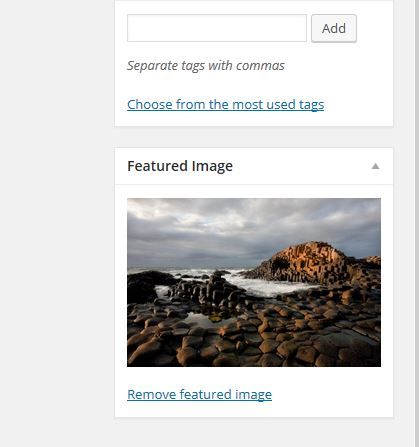This screenshot has width=419, height=447.
Task: Select the Separate tags with commas hint
Action: tap(206, 66)
